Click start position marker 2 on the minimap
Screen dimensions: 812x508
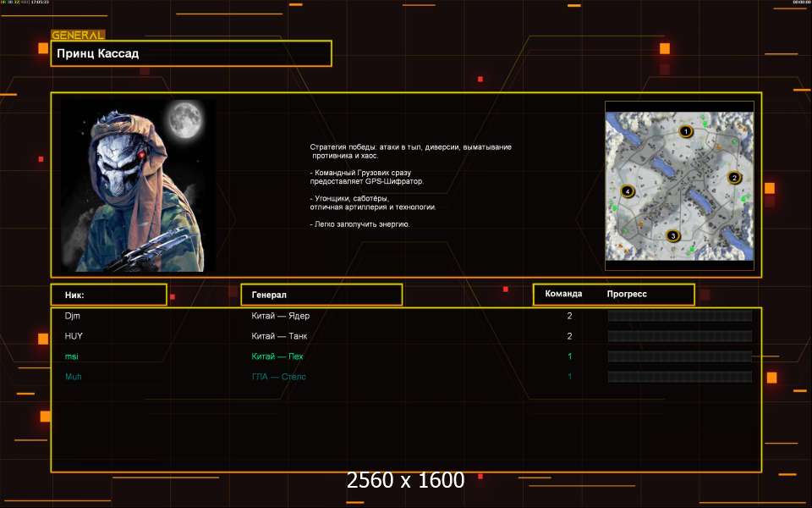(x=734, y=178)
